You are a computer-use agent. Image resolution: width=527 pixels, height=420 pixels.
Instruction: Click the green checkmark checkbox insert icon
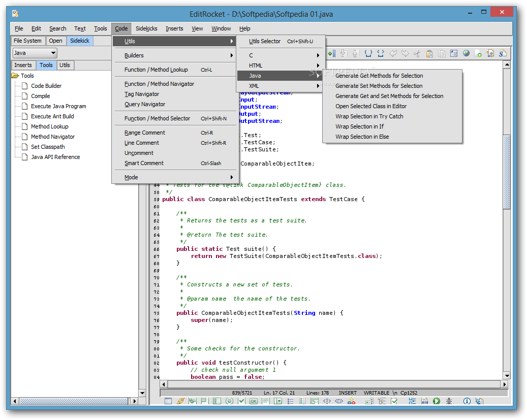(242, 401)
